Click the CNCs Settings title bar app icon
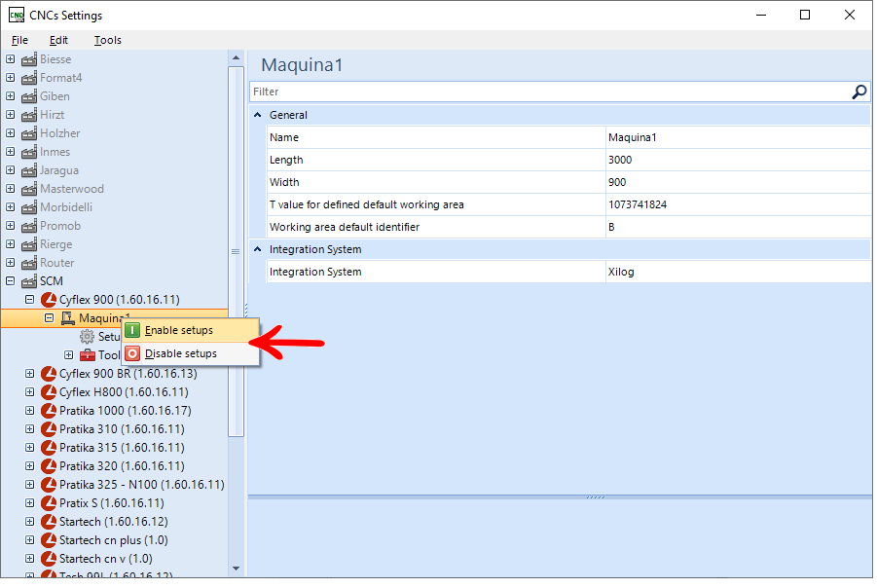Screen dimensions: 877x588 tap(17, 16)
